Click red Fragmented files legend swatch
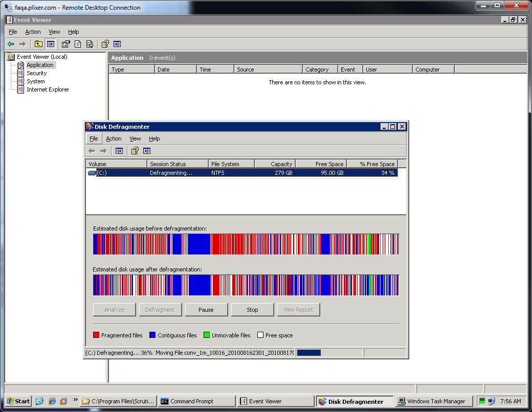This screenshot has height=412, width=532. click(x=96, y=335)
